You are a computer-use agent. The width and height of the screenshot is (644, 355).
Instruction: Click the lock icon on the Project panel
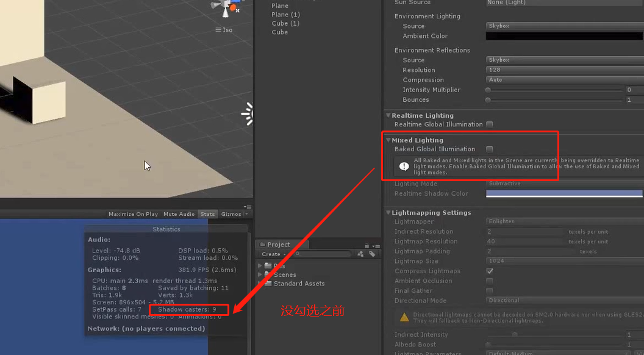pos(367,245)
